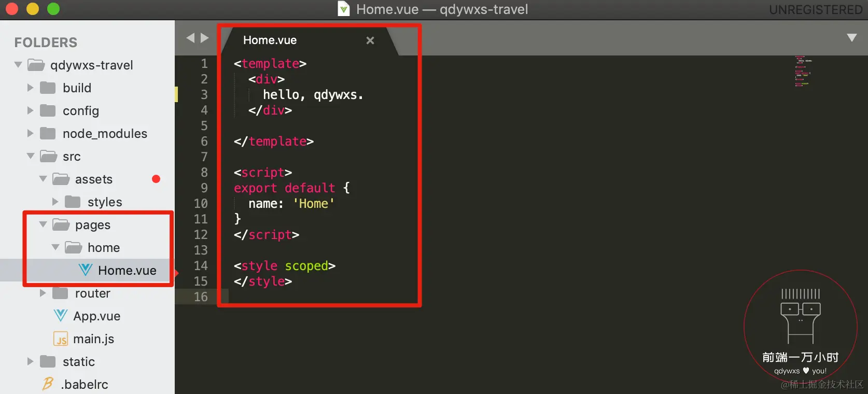Screen dimensions: 868x394
Task: Click the Babel icon beside .babelrc
Action: pos(48,384)
